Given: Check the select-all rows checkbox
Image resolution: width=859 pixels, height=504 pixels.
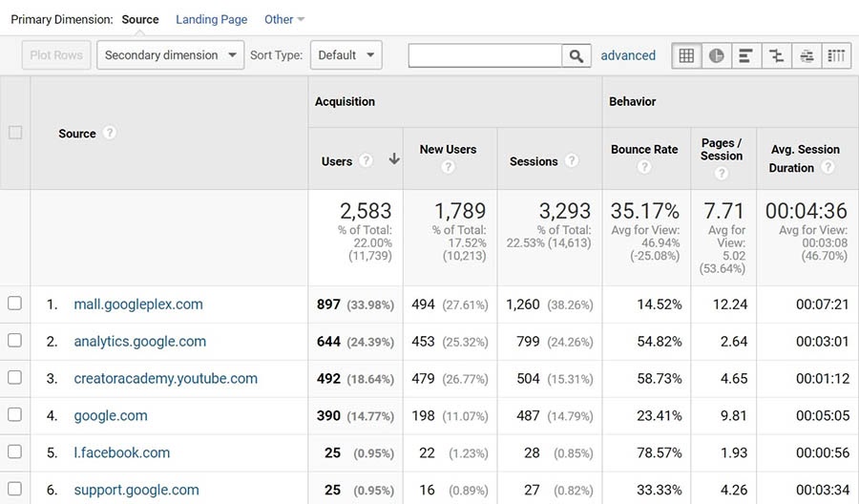Looking at the screenshot, I should click(15, 133).
